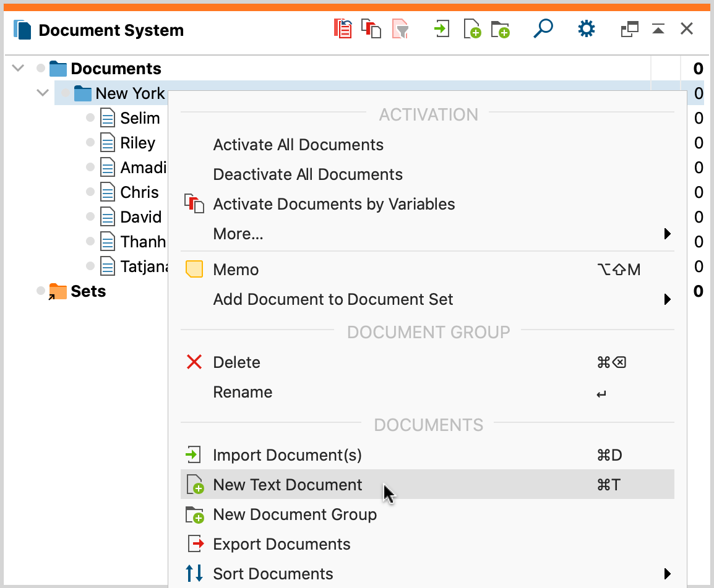Open search in the Document System panel
The height and width of the screenshot is (588, 714).
[x=543, y=28]
